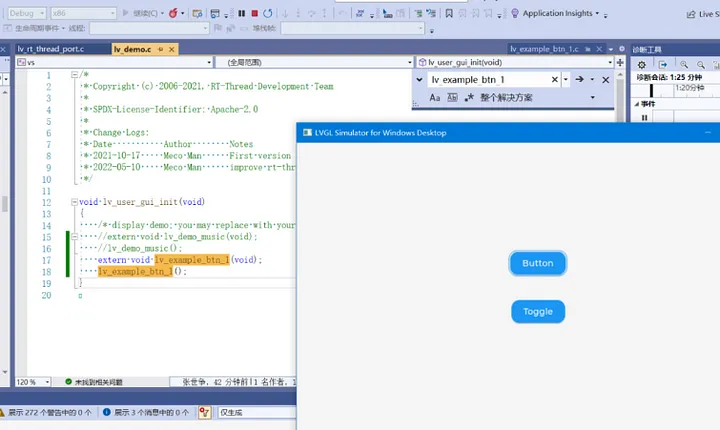Clear the Find search text
720x430 pixels.
(555, 79)
